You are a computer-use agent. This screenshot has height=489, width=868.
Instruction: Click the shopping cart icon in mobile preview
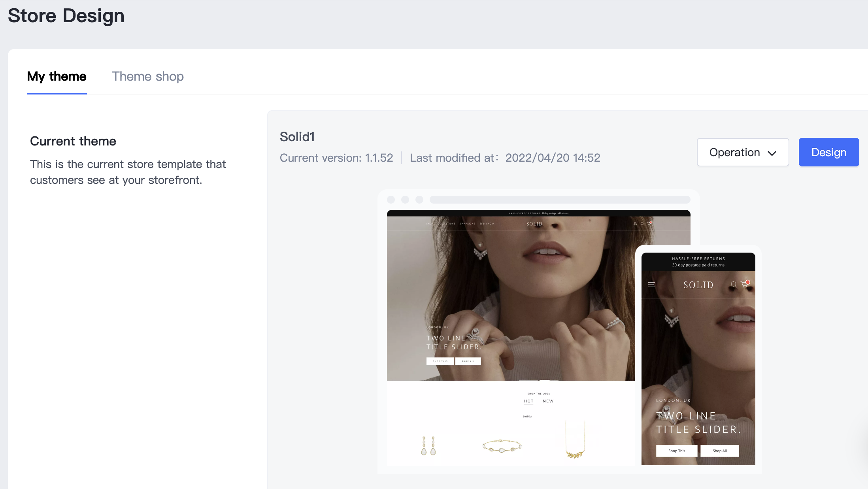click(745, 284)
